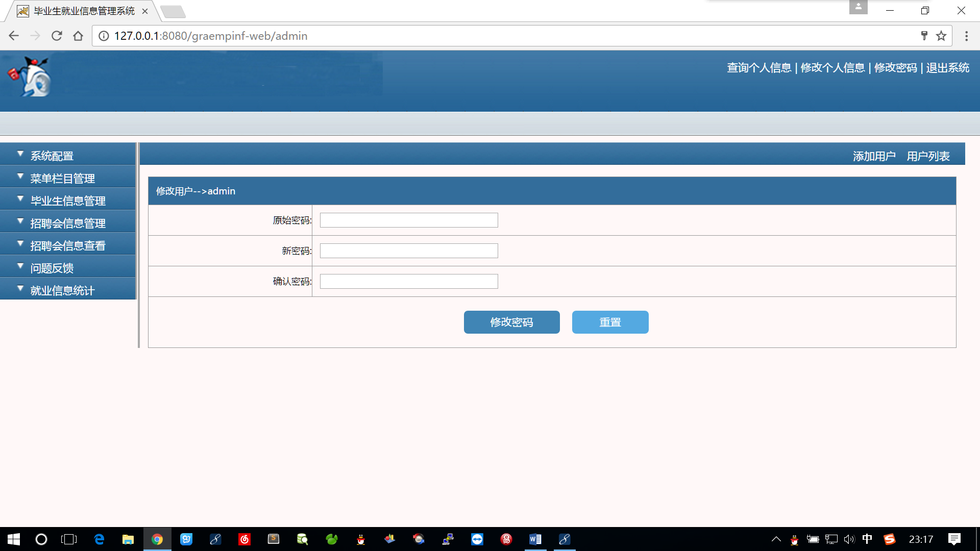Go back with the browser back arrow

(x=14, y=36)
